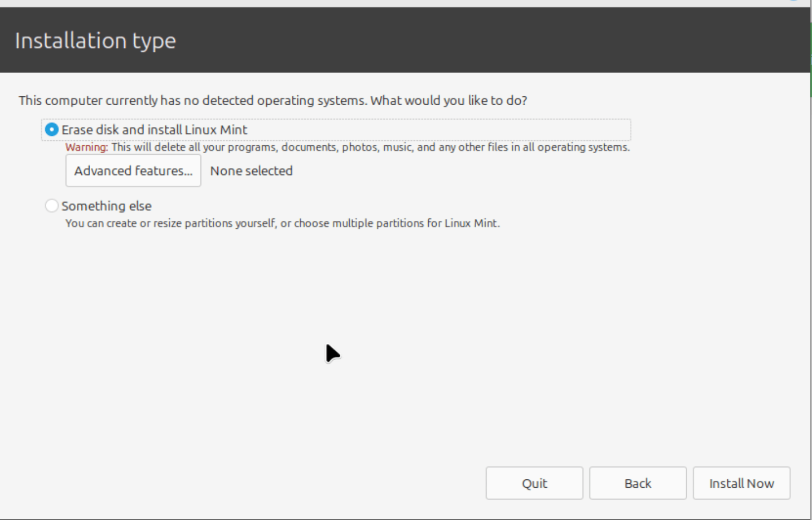812x520 pixels.
Task: Enable the Erase disk radio button
Action: [x=51, y=130]
